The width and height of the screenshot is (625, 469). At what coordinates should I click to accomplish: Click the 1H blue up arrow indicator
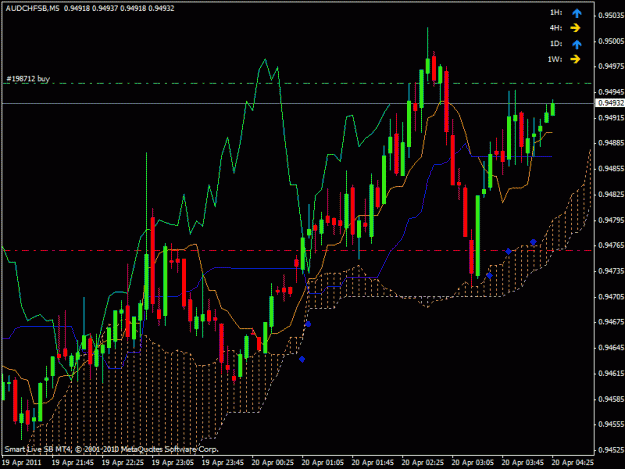577,13
